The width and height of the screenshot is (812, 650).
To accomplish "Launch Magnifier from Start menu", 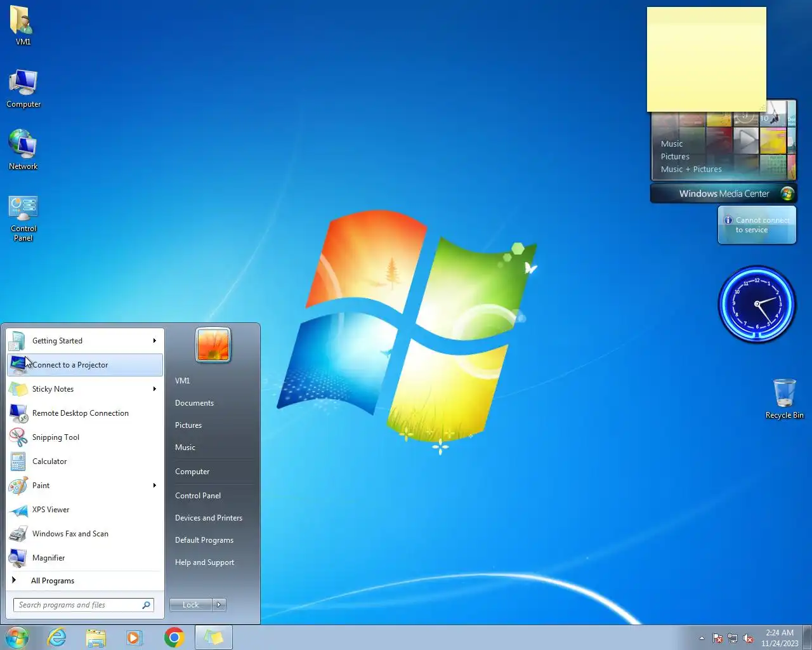I will pos(84,558).
